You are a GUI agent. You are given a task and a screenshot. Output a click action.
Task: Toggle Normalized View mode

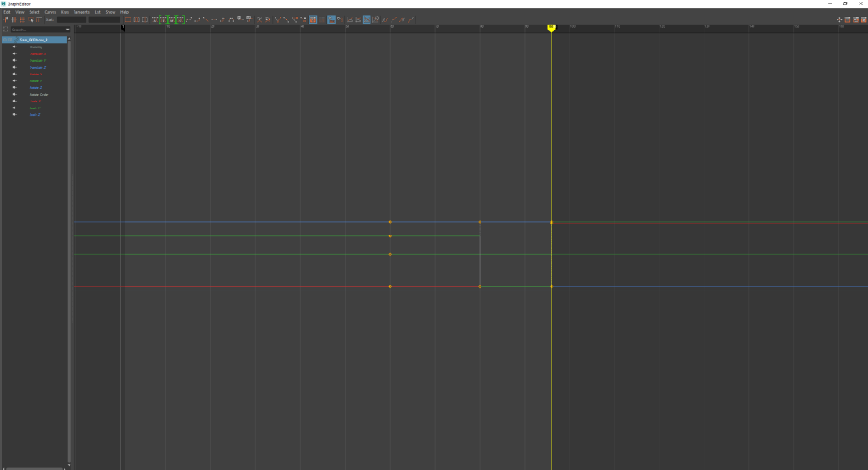click(367, 19)
